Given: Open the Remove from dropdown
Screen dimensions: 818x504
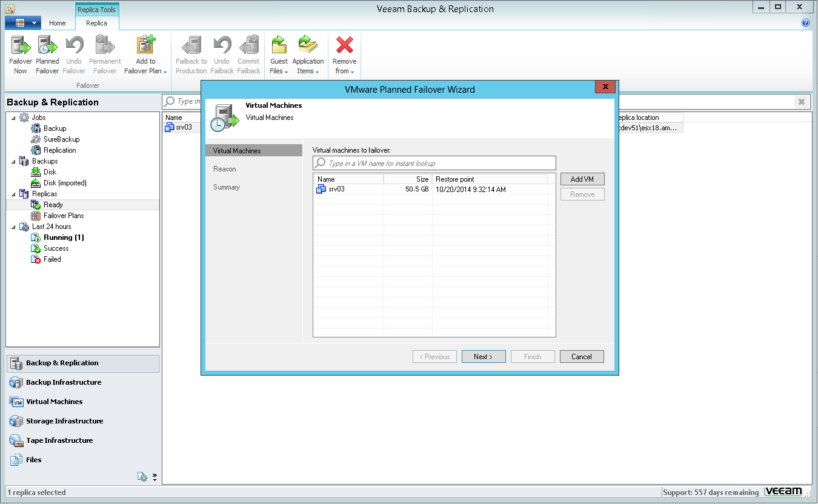Looking at the screenshot, I should pyautogui.click(x=345, y=55).
